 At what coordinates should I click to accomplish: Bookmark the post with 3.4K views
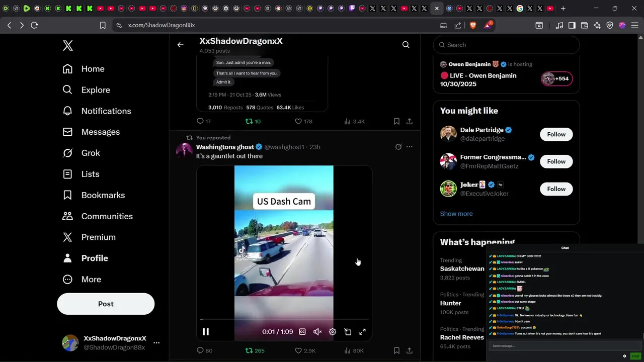tap(396, 121)
